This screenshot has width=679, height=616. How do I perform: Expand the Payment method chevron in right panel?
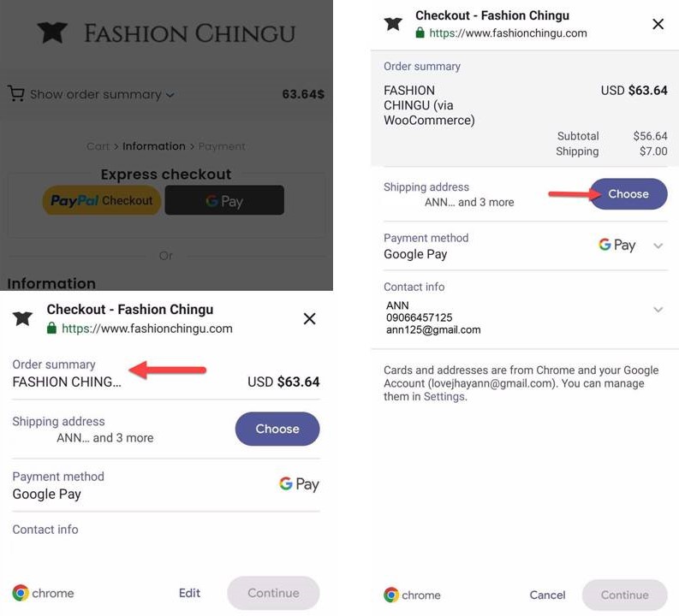tap(658, 246)
